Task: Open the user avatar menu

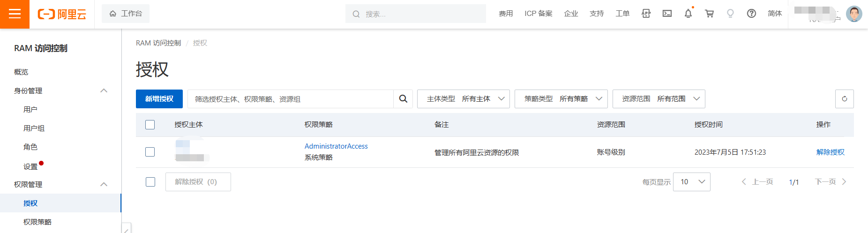Action: [x=854, y=14]
